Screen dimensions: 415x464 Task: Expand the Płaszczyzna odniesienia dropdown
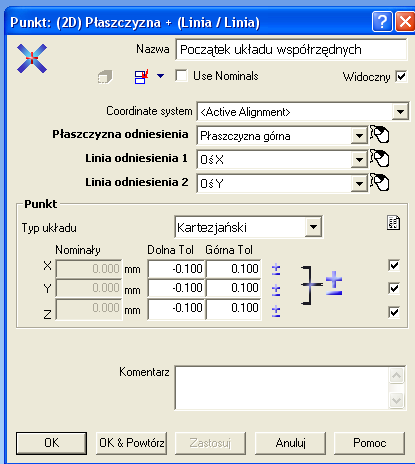359,136
